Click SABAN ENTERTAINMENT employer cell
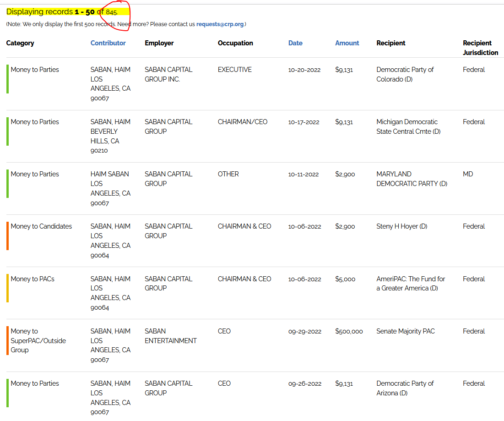504x421 pixels. pyautogui.click(x=170, y=336)
